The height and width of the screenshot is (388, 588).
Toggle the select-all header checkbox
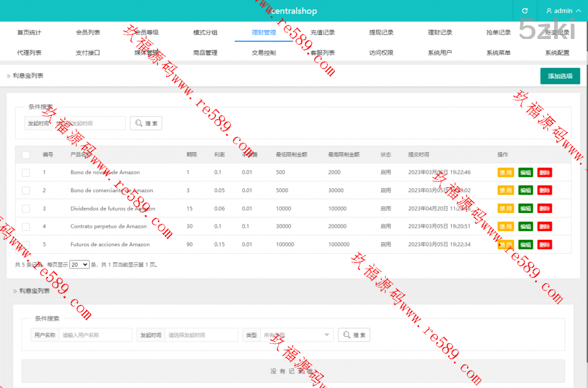point(26,155)
